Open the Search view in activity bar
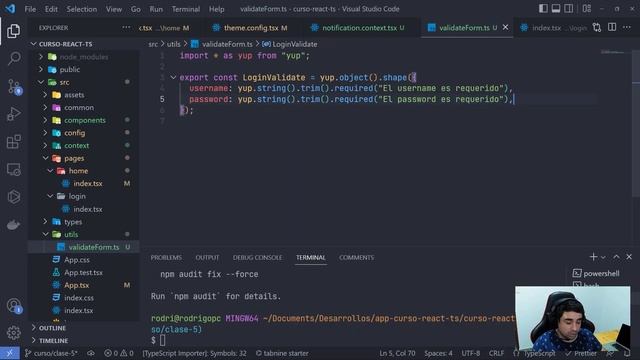This screenshot has height=360, width=640. (13, 58)
